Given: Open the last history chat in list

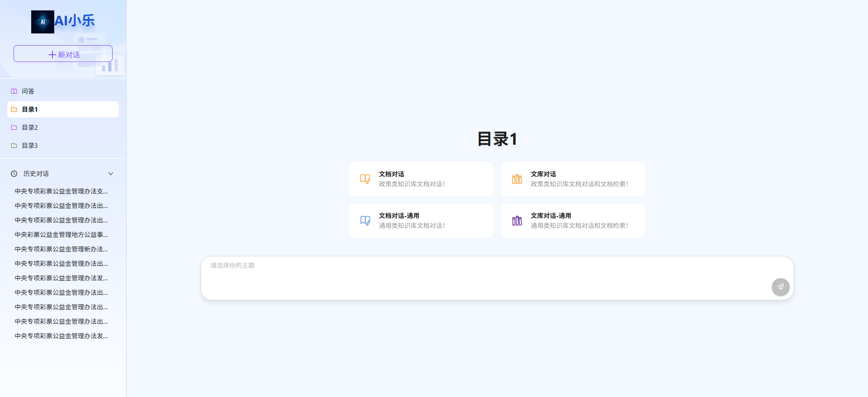Looking at the screenshot, I should [x=61, y=336].
